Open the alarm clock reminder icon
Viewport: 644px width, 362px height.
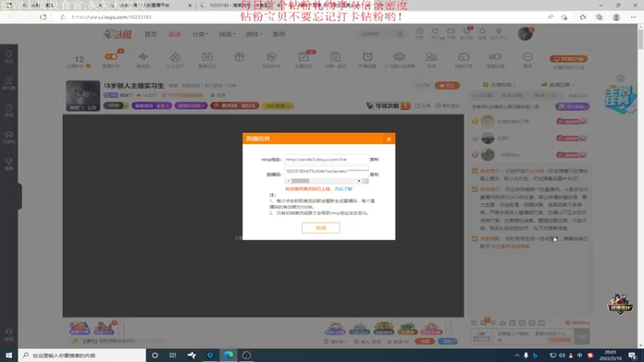pos(368,56)
